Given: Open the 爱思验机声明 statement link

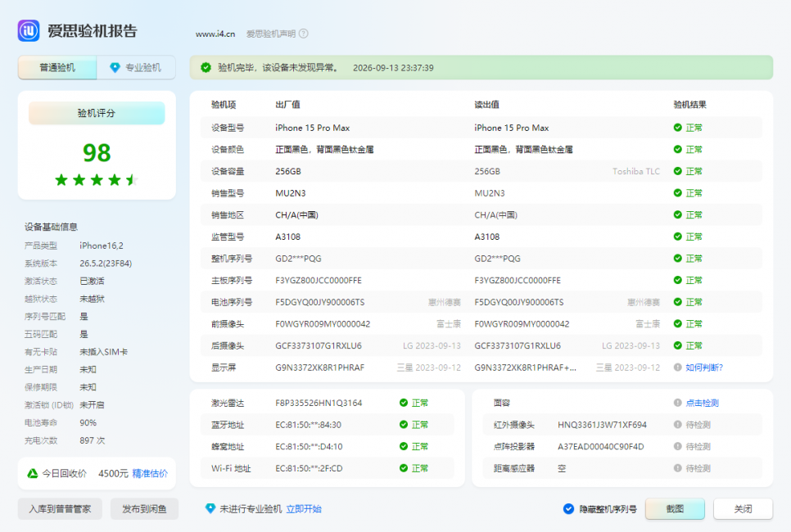Looking at the screenshot, I should [271, 34].
